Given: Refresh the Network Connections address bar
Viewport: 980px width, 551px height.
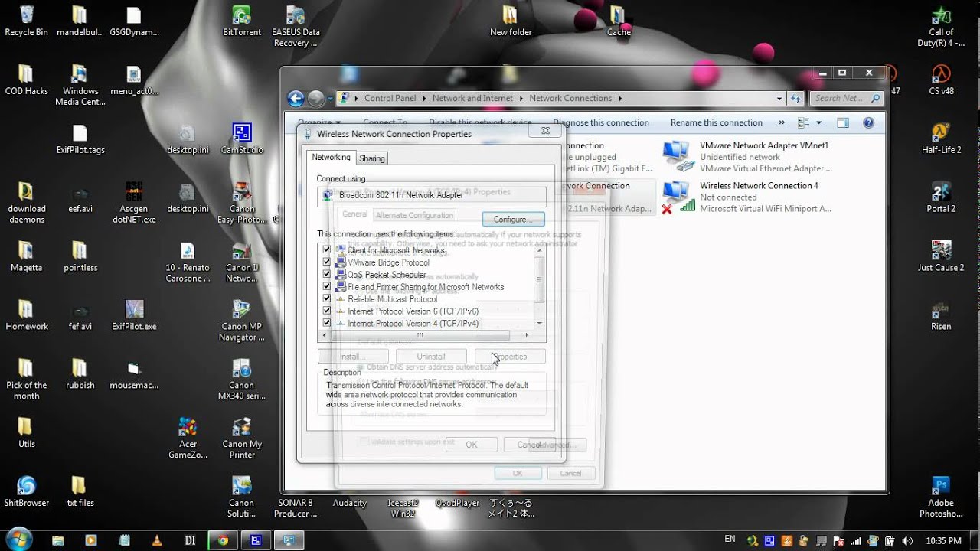Looking at the screenshot, I should 796,98.
